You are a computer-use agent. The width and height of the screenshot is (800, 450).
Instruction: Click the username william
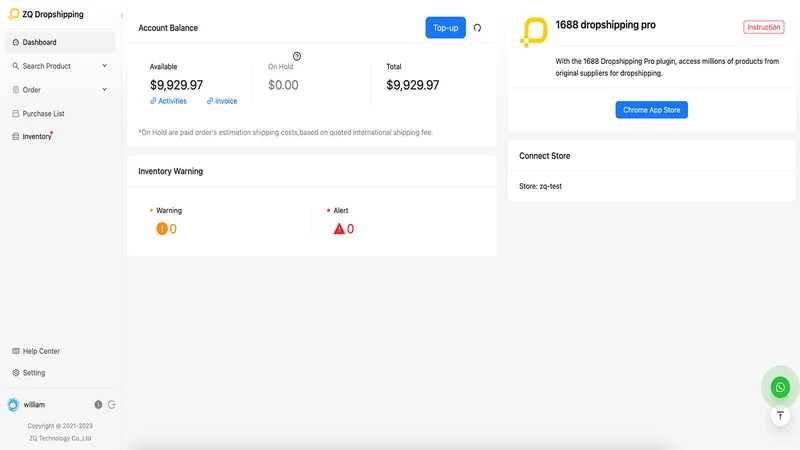[34, 405]
